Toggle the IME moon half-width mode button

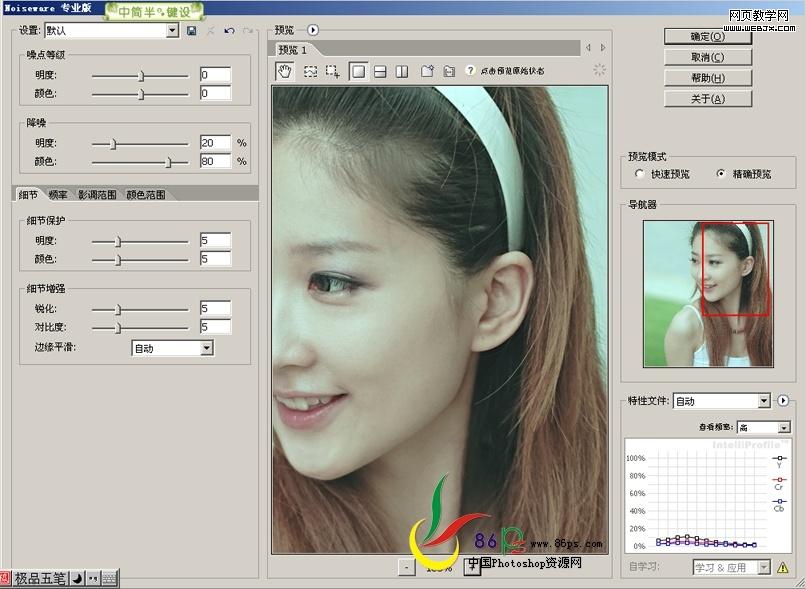76,578
